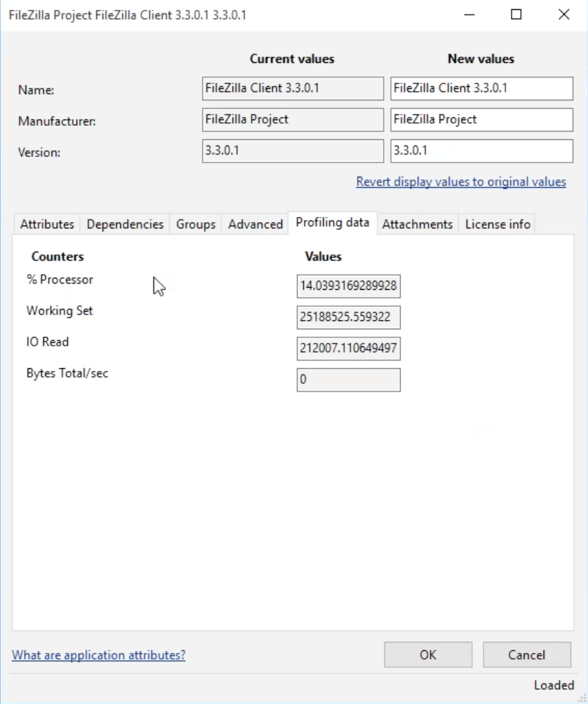Image resolution: width=588 pixels, height=704 pixels.
Task: Click the window title bar text
Action: point(127,16)
